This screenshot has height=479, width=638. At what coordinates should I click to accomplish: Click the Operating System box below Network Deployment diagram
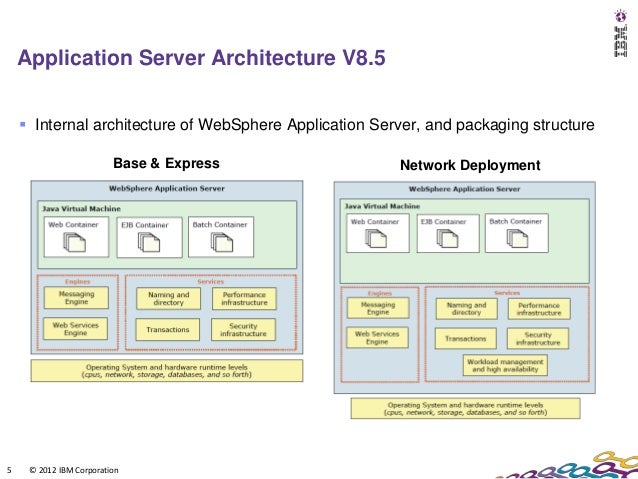tap(465, 409)
